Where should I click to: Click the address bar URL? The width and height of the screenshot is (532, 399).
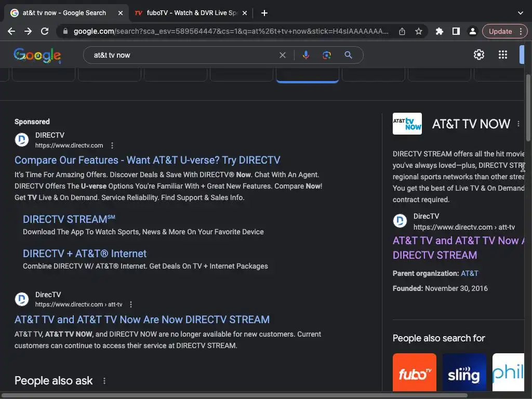[x=231, y=31]
